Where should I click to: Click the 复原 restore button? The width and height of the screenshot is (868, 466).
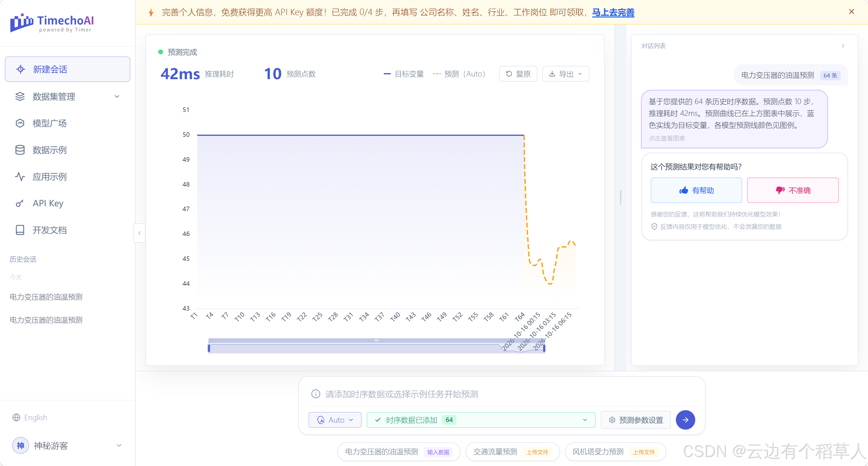point(518,74)
